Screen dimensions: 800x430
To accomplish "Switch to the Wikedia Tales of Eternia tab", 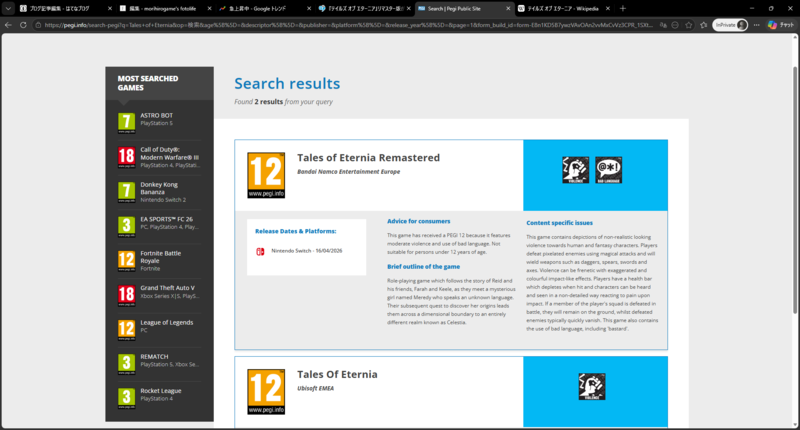I will (563, 9).
